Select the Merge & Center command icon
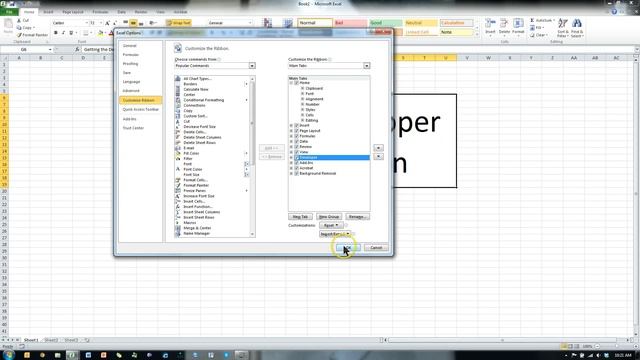This screenshot has width=640, height=360. 178,228
